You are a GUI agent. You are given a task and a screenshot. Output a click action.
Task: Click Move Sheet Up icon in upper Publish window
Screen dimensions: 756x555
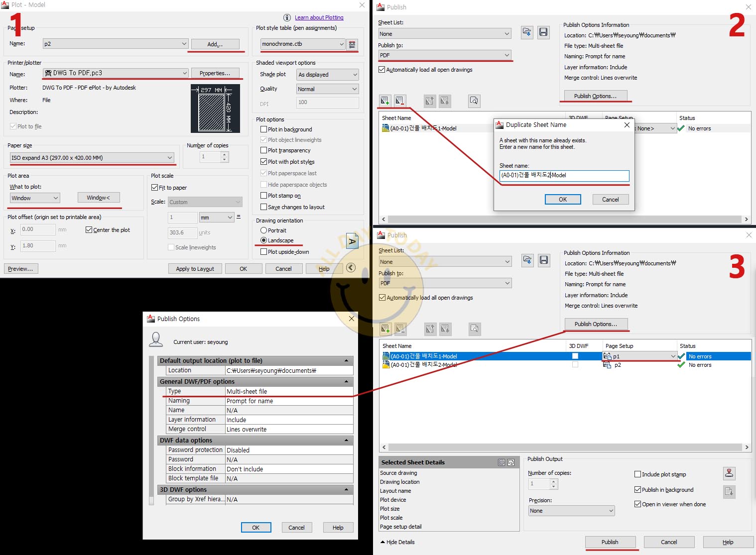[x=429, y=101]
